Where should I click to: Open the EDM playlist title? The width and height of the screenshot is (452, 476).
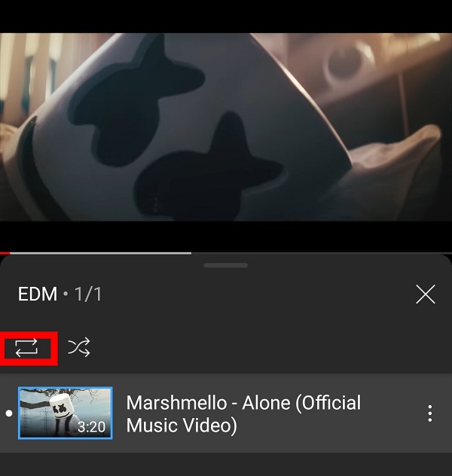(x=38, y=294)
